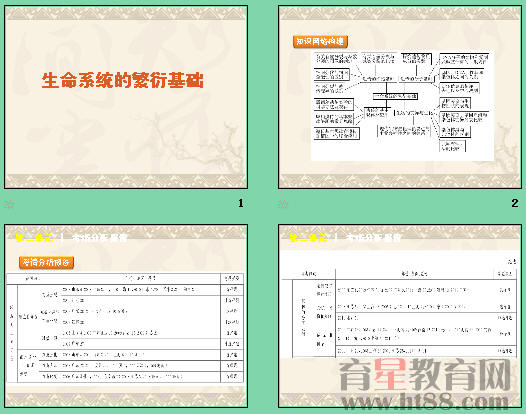Click 第三单元 header text on slide 3
The height and width of the screenshot is (414, 526).
(34, 238)
